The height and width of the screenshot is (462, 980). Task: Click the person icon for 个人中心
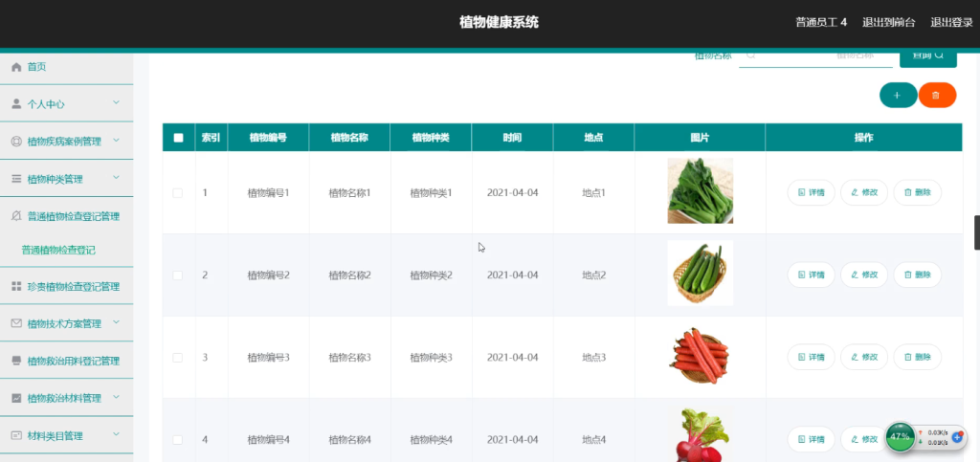16,104
